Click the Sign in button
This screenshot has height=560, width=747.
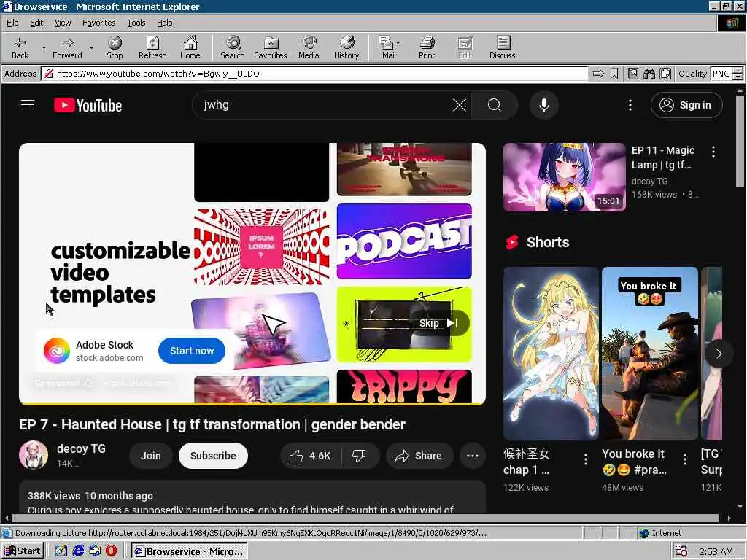(686, 105)
